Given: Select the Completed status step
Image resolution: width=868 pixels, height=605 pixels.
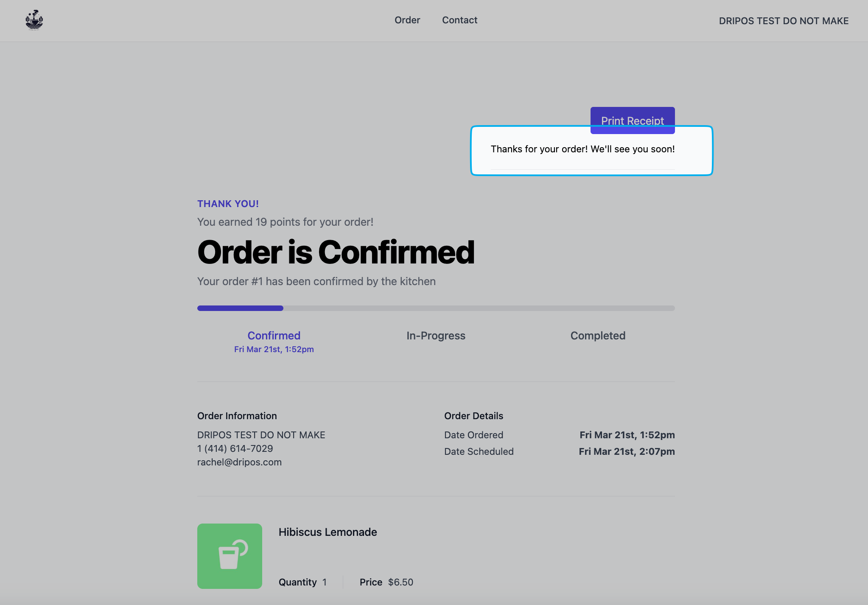Looking at the screenshot, I should 597,336.
